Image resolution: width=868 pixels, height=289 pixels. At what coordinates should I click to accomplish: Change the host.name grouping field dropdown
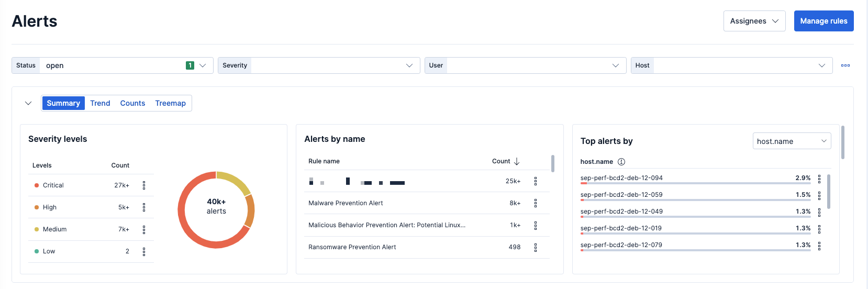pos(792,141)
